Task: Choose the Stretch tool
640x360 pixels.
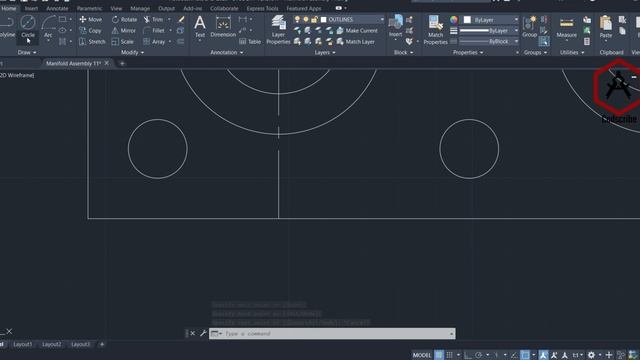Action: (x=92, y=42)
